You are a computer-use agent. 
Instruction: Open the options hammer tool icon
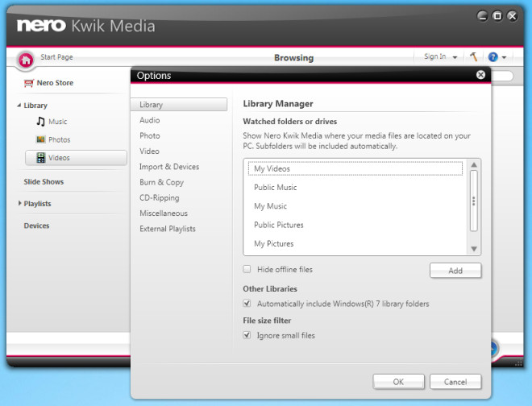[474, 56]
